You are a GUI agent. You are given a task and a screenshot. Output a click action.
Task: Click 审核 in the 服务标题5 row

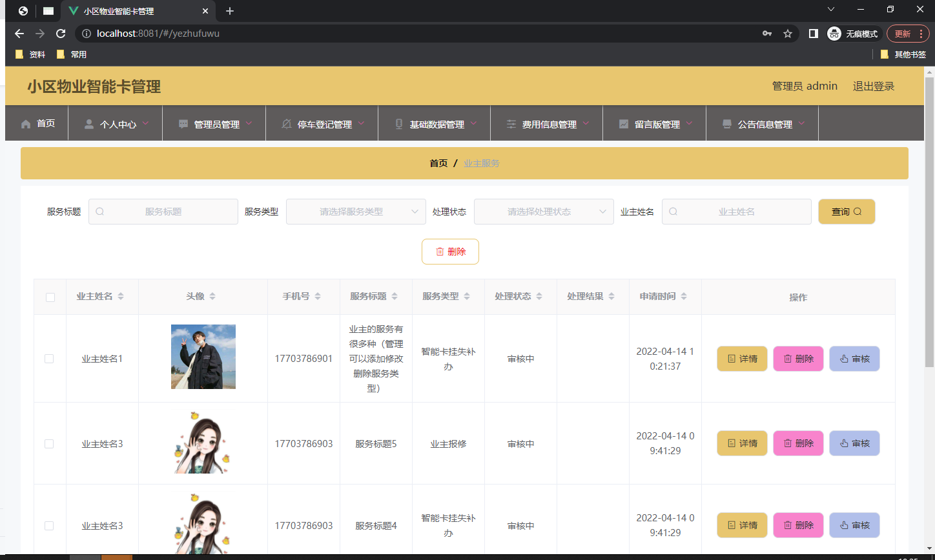coord(854,443)
